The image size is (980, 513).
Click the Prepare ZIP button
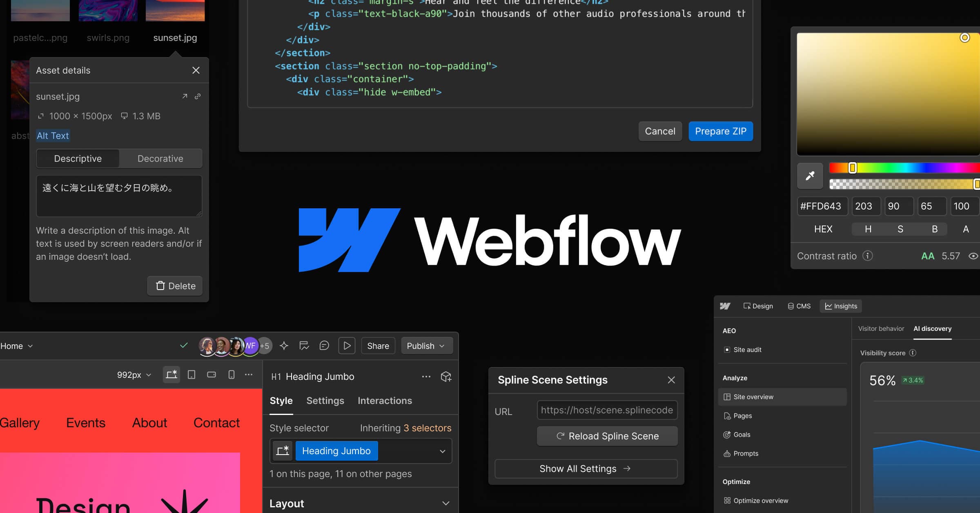[x=721, y=131]
